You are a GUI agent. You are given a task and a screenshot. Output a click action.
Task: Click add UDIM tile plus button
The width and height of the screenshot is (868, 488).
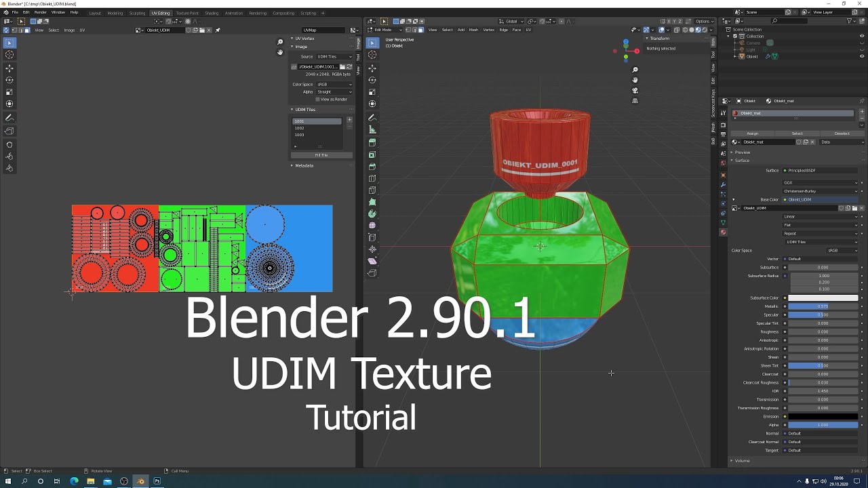pos(349,121)
